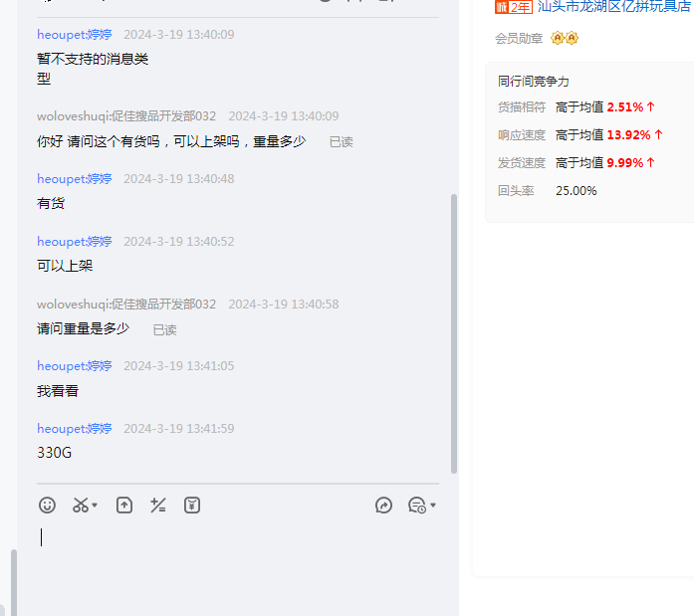The width and height of the screenshot is (694, 616).
Task: Click sender name heoupet:婷婷 on the 330G message
Action: coord(75,429)
